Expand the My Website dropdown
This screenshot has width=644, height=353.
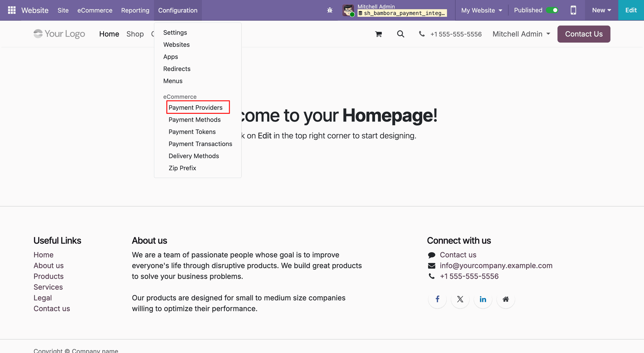(x=482, y=10)
